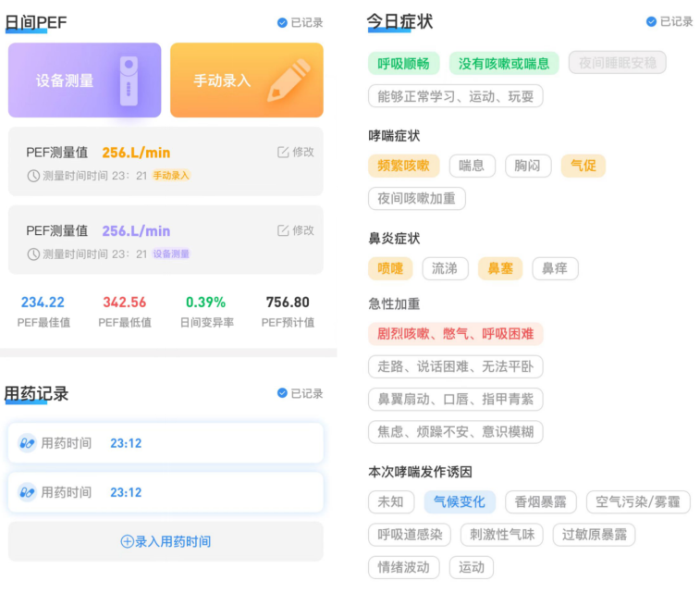This screenshot has height=593, width=700.
Task: Click edit icon for manual-entry PEF record
Action: 283,153
